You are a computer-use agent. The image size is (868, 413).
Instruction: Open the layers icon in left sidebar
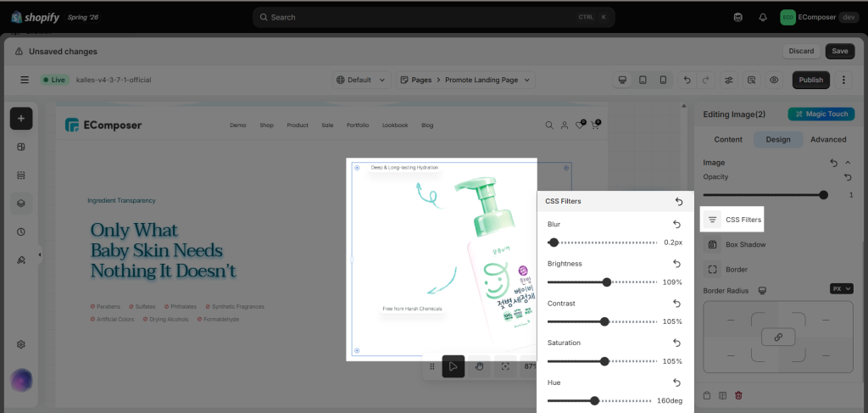coord(21,204)
